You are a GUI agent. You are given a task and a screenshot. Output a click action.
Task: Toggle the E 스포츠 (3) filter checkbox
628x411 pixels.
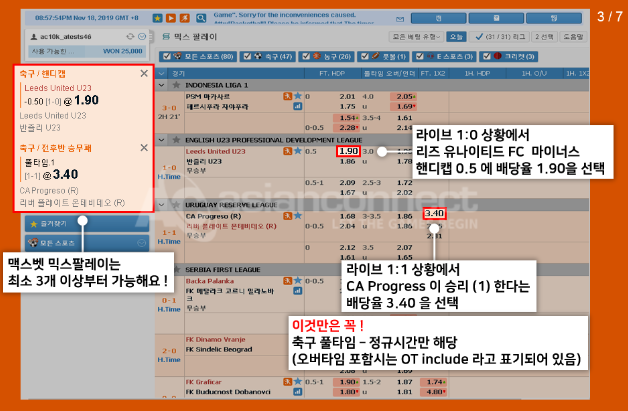tap(419, 56)
